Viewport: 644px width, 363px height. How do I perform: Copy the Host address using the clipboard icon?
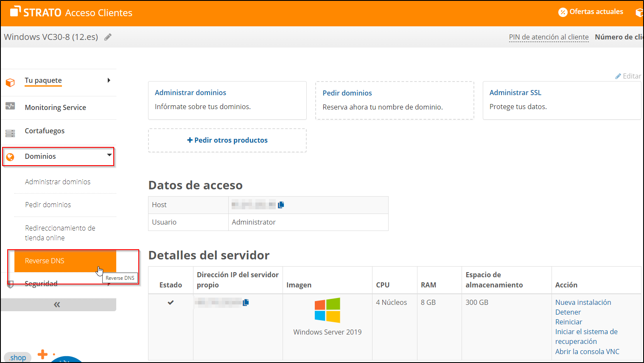click(281, 205)
